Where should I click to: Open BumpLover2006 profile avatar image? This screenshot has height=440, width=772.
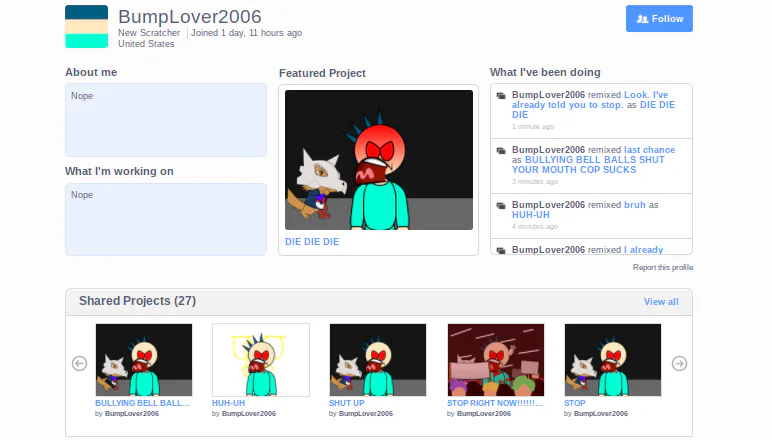86,27
